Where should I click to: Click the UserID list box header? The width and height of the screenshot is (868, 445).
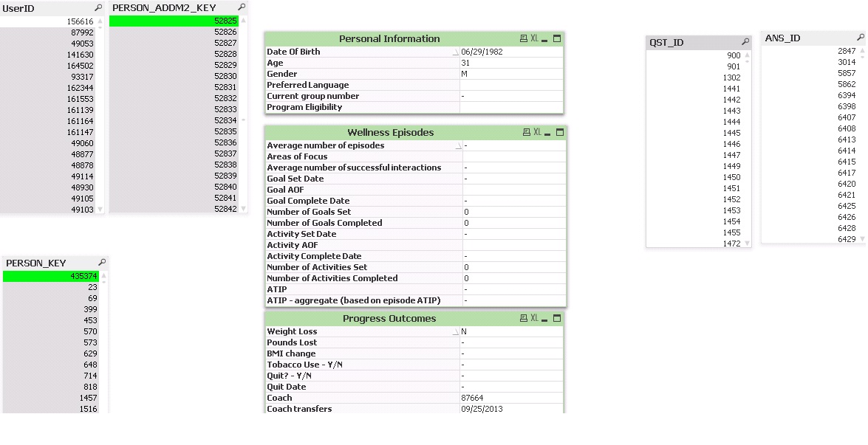pos(52,8)
